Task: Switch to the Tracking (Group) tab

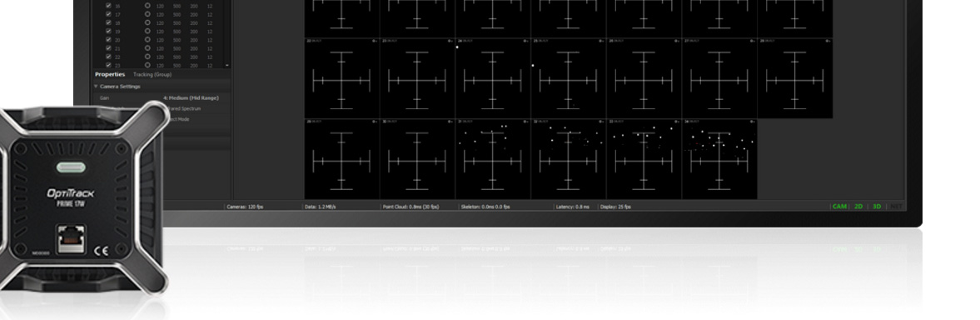Action: tap(152, 74)
